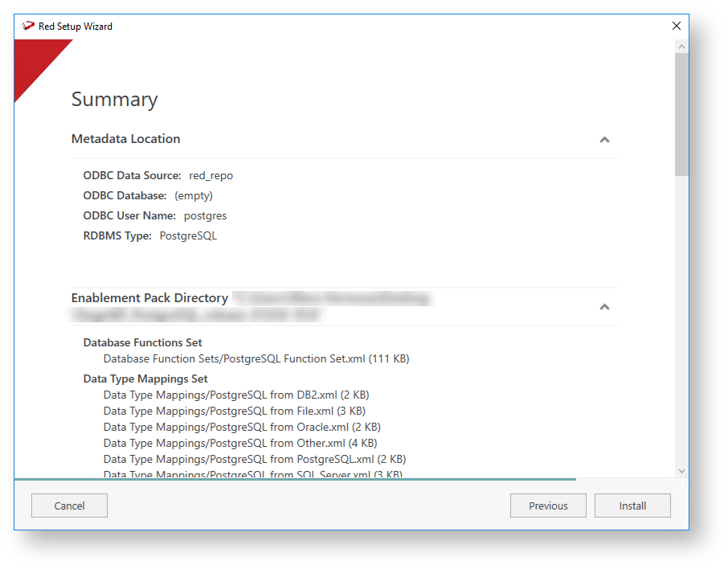The height and width of the screenshot is (569, 728).
Task: Click the 'Database Functions Set' label
Action: (x=142, y=343)
